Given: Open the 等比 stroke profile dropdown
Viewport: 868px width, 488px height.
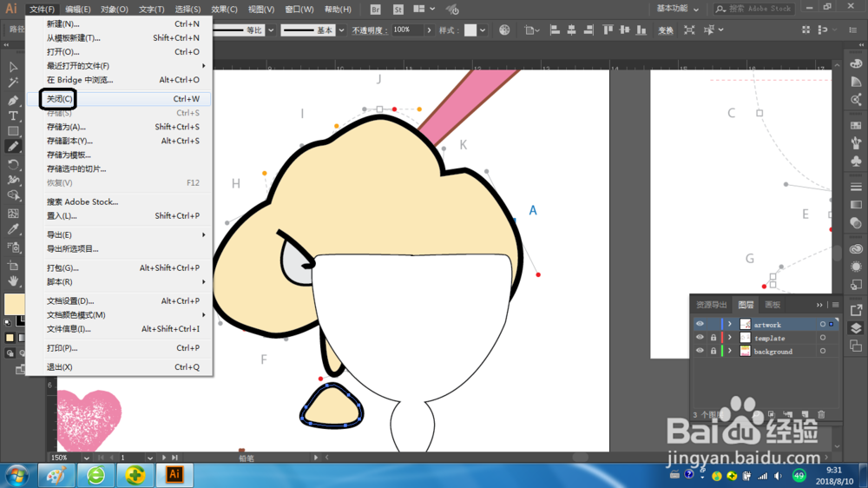Looking at the screenshot, I should coord(271,30).
